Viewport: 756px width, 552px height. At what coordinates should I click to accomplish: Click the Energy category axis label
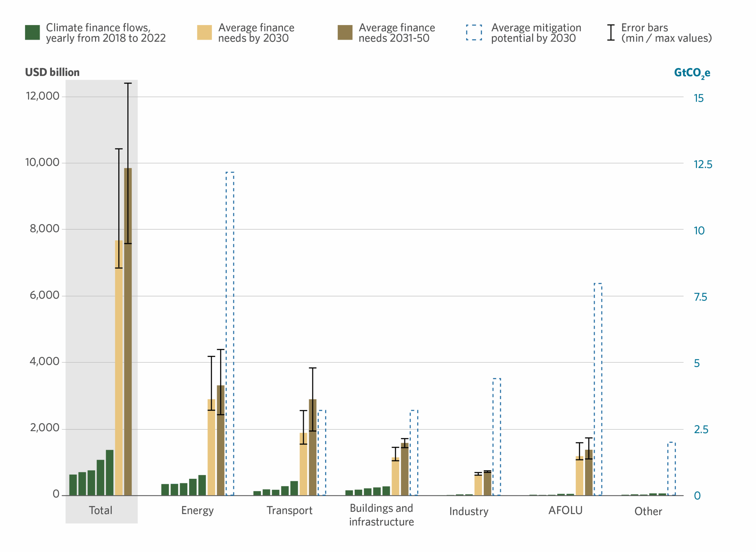[x=198, y=510]
